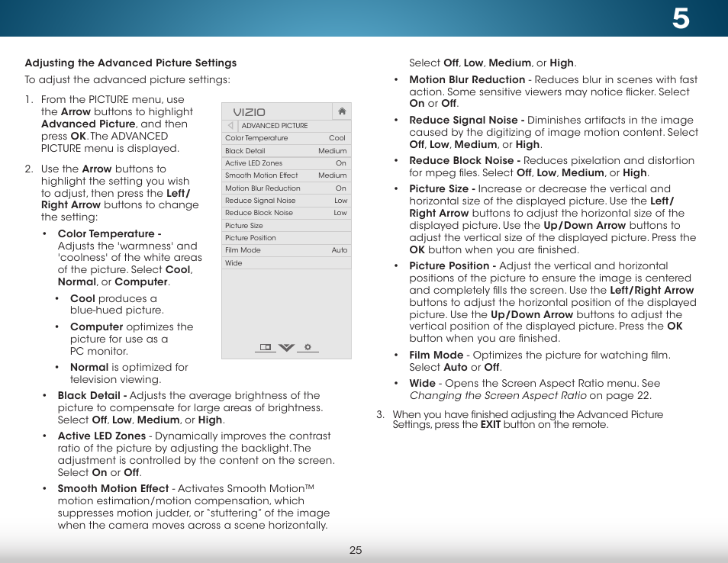Click the chapter number 5 in the banner
The height and width of the screenshot is (563, 728).
pyautogui.click(x=681, y=19)
